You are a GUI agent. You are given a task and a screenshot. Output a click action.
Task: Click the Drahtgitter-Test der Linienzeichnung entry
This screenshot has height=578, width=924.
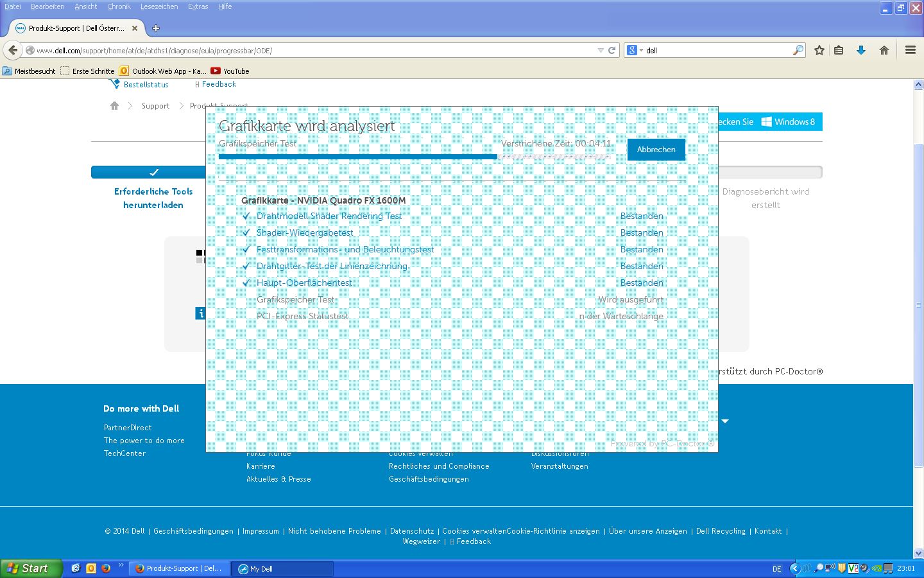pyautogui.click(x=332, y=266)
